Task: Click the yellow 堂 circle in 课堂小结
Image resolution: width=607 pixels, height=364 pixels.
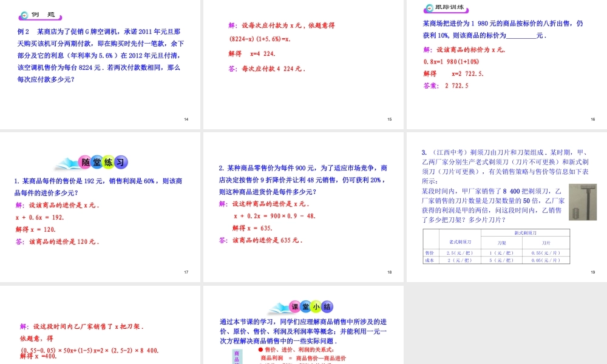Action: tap(305, 307)
